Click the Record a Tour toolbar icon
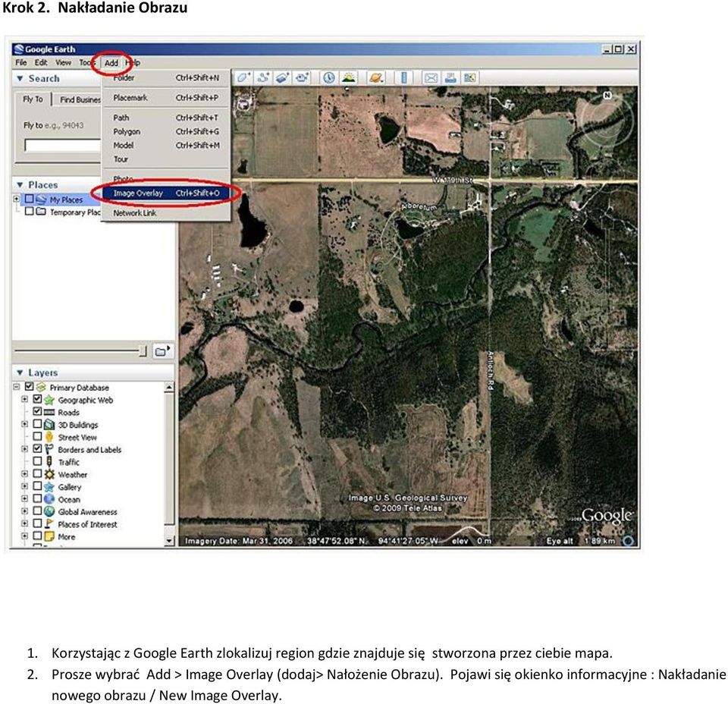Screen dimensions: 728x704 [303, 77]
